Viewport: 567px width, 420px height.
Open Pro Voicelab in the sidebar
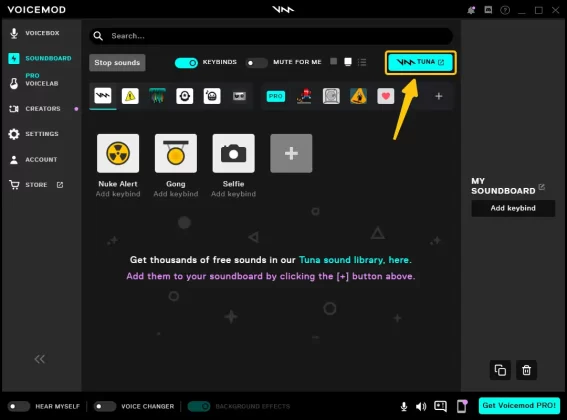pyautogui.click(x=34, y=80)
